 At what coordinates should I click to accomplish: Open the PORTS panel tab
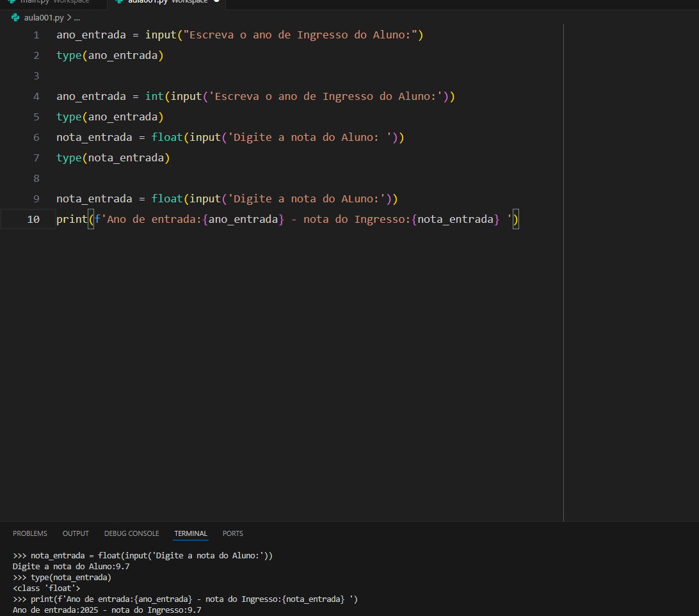233,533
